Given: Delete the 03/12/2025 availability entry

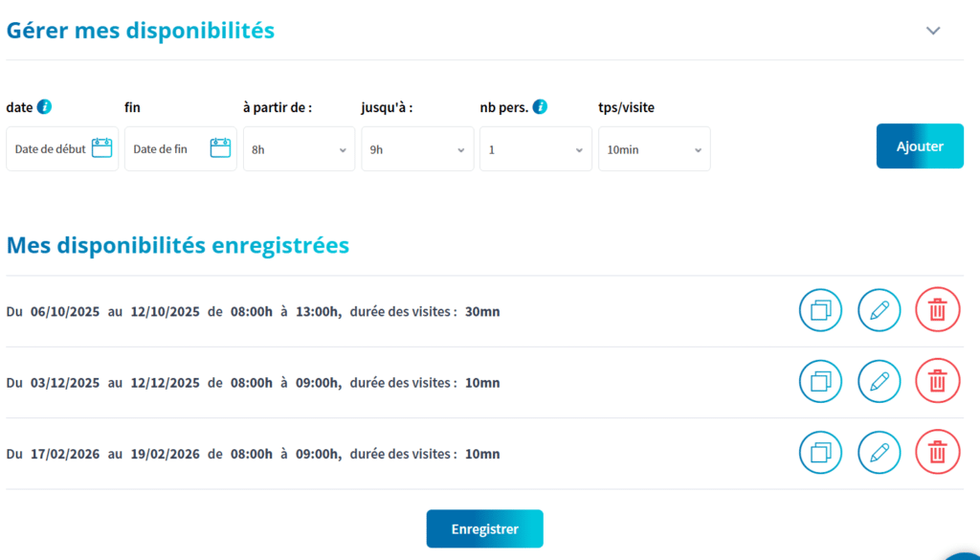Looking at the screenshot, I should click(938, 381).
